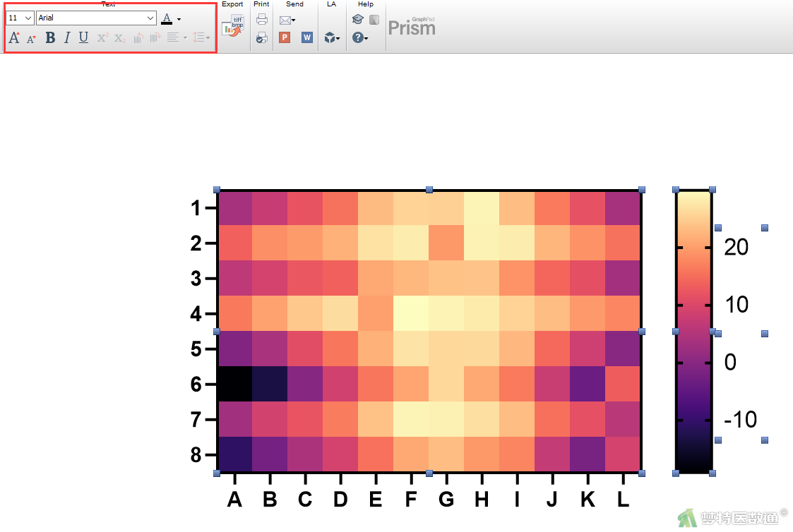This screenshot has height=532, width=793.
Task: Click the heatmap's bottom-right corner handle
Action: (x=642, y=473)
